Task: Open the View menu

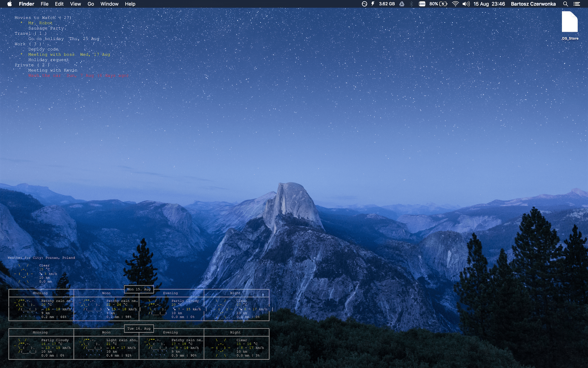Action: point(75,4)
